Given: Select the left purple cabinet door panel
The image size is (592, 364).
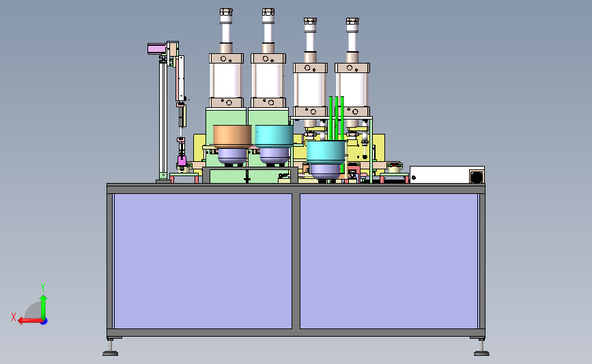Looking at the screenshot, I should pyautogui.click(x=203, y=261).
